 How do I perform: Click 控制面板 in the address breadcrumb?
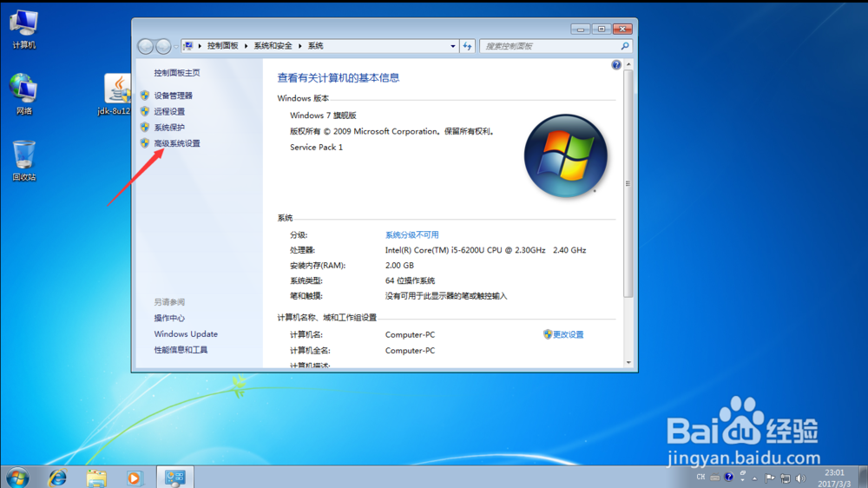[222, 46]
